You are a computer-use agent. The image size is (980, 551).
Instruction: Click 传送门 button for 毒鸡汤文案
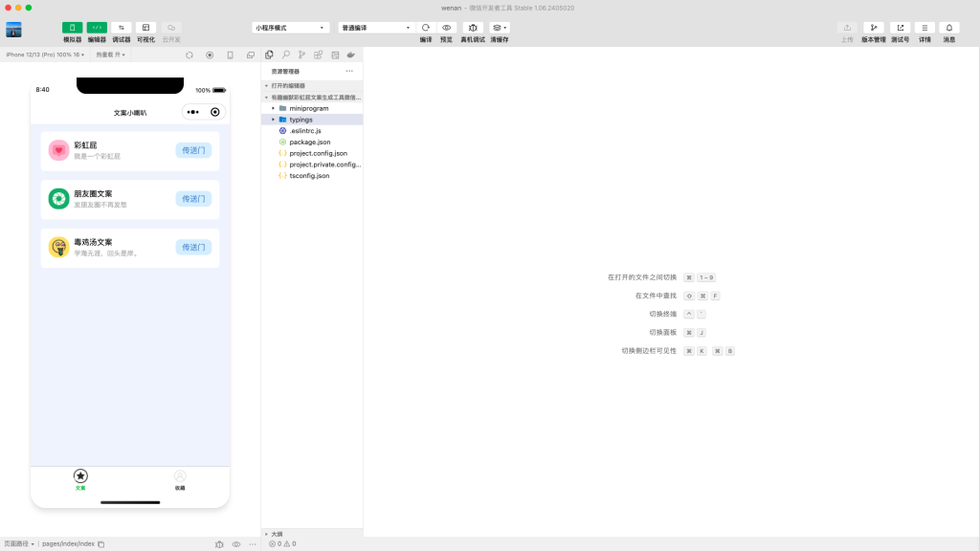pos(193,248)
